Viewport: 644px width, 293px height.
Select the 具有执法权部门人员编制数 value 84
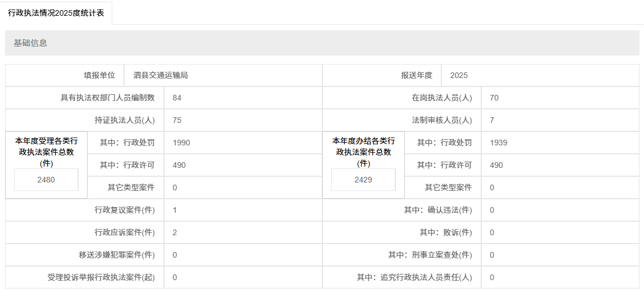tap(177, 98)
